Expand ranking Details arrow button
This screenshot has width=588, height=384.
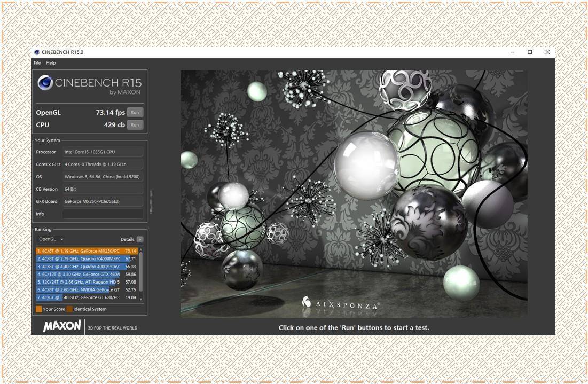140,239
